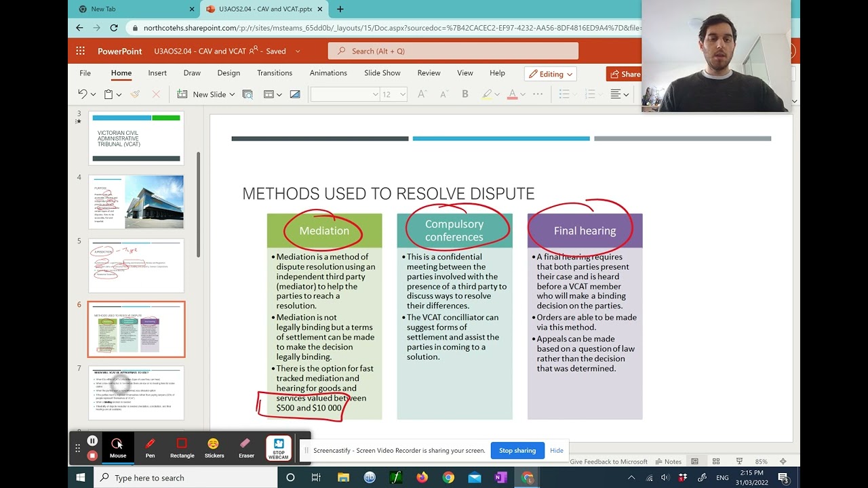Go to the Slide Show tab

382,73
